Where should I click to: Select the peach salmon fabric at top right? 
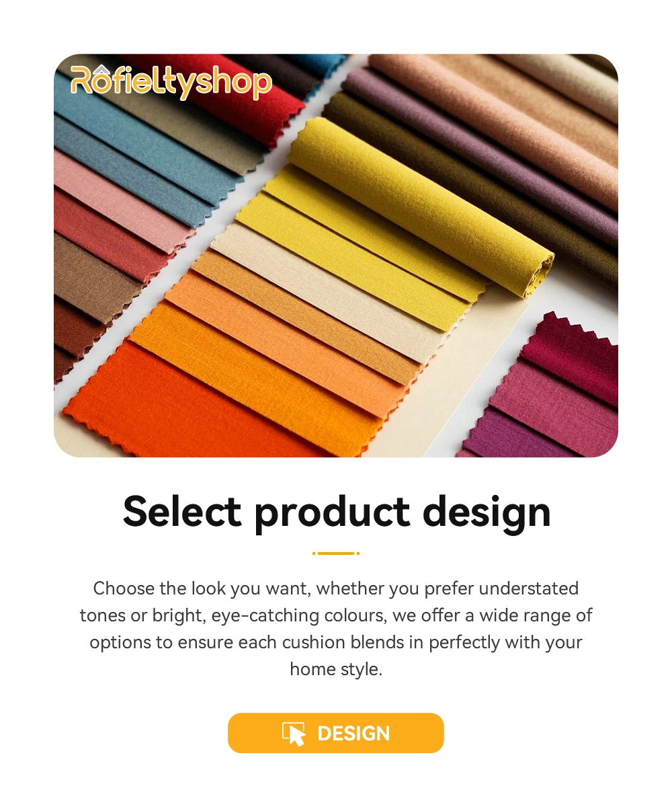click(x=511, y=114)
